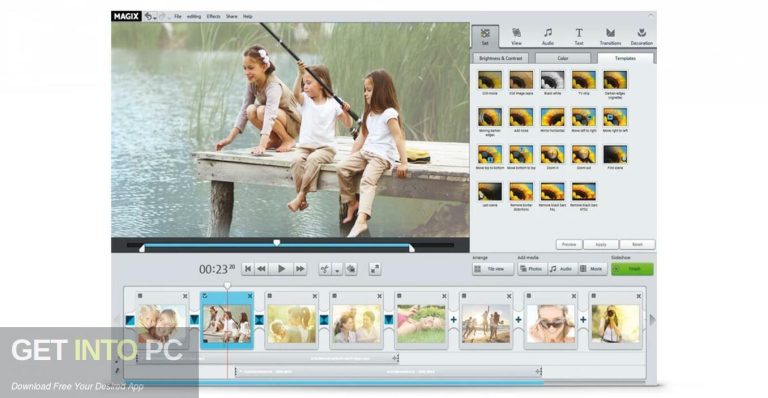Open the undo history dropdown arrow
Viewport: 768px width, 398px height.
[155, 18]
